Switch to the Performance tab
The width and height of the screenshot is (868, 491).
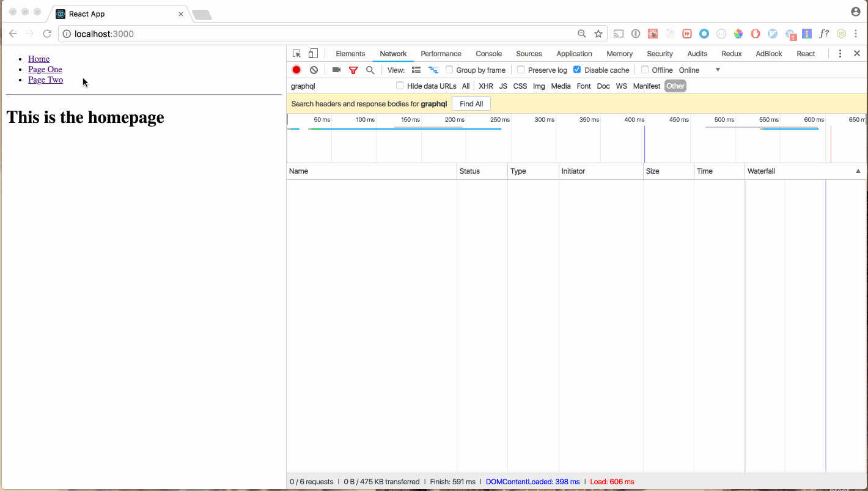(441, 54)
